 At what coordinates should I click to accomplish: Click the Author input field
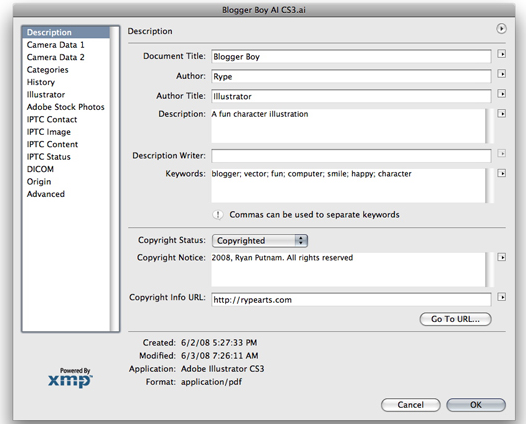(351, 76)
